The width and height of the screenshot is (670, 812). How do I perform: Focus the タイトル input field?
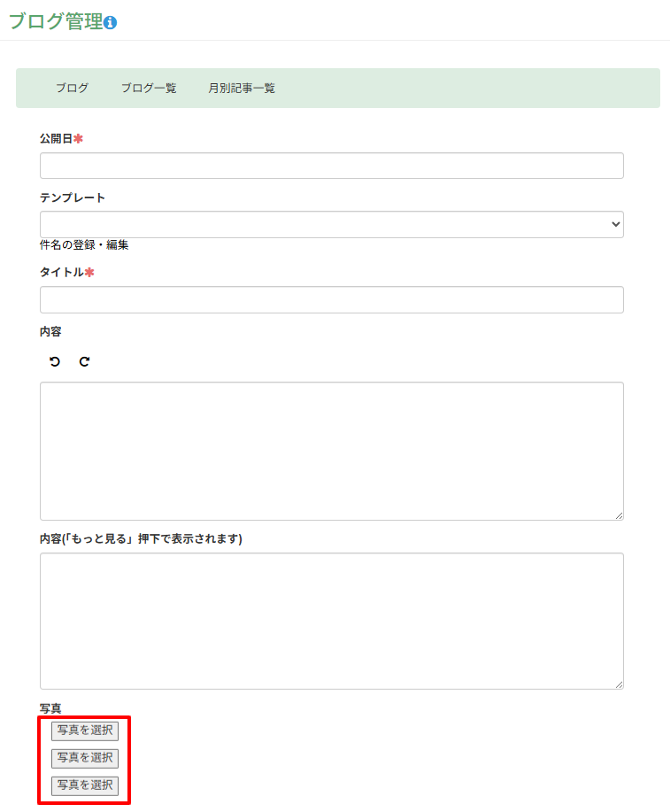pyautogui.click(x=331, y=300)
